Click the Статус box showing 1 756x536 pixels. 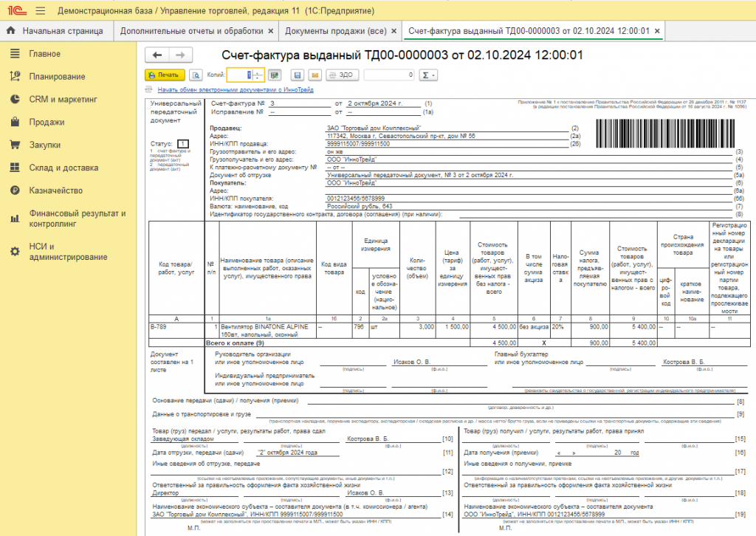(183, 144)
